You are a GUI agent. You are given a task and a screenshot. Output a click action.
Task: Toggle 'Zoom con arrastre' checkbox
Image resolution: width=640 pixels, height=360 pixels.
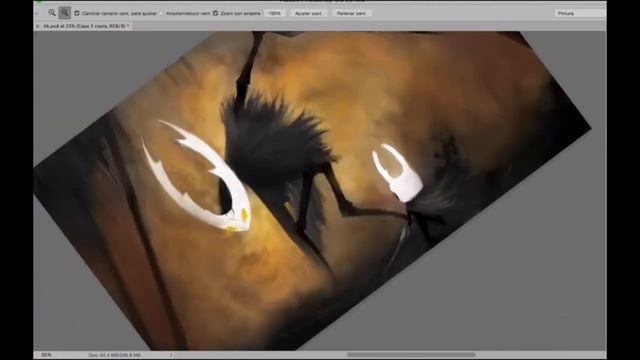coord(216,13)
